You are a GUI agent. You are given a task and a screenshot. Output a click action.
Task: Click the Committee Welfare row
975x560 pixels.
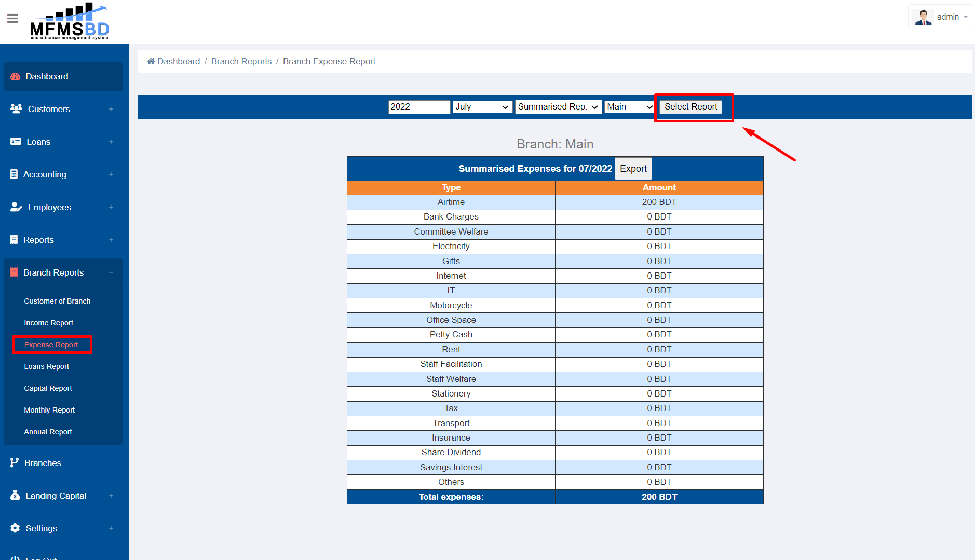coord(555,232)
